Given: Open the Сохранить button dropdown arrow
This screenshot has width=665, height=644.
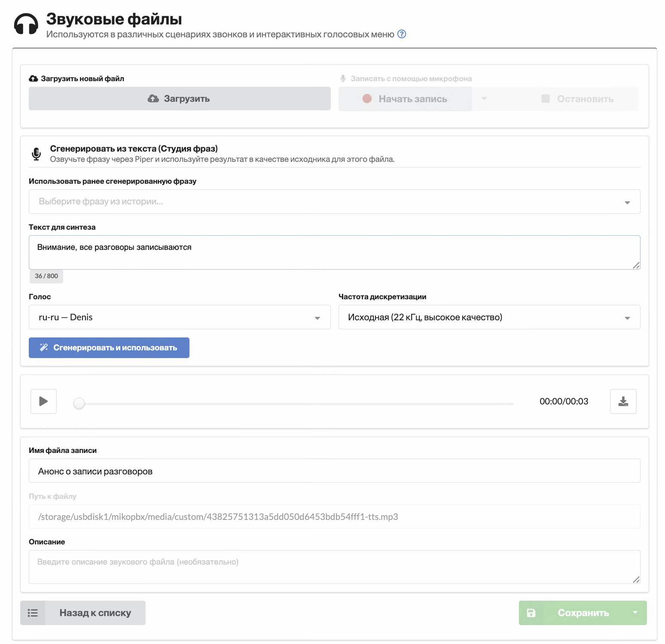Looking at the screenshot, I should tap(635, 613).
